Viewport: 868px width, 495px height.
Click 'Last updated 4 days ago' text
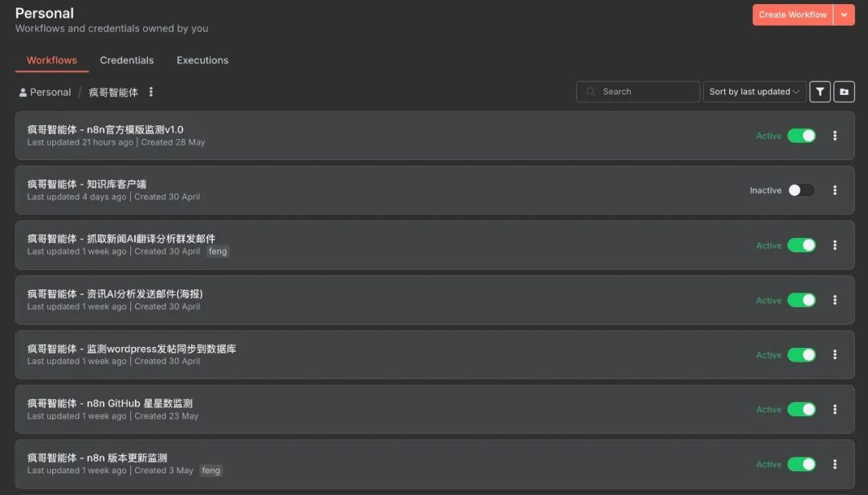(x=77, y=197)
